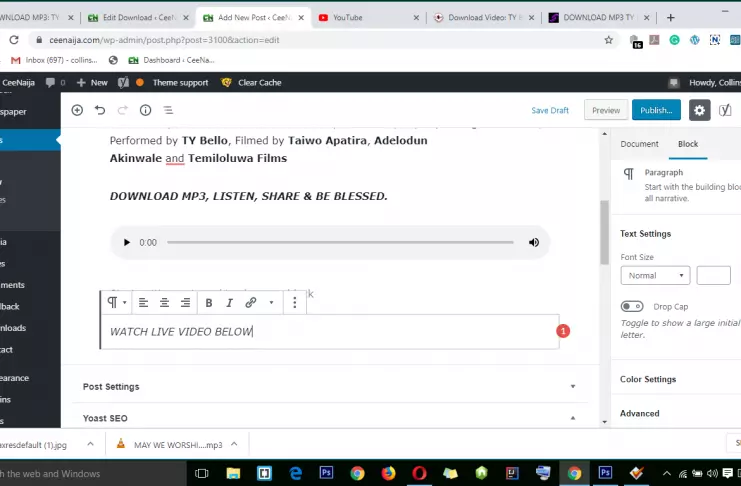Click the browser address bar URL
Viewport: 741px width, 486px height.
(164, 40)
